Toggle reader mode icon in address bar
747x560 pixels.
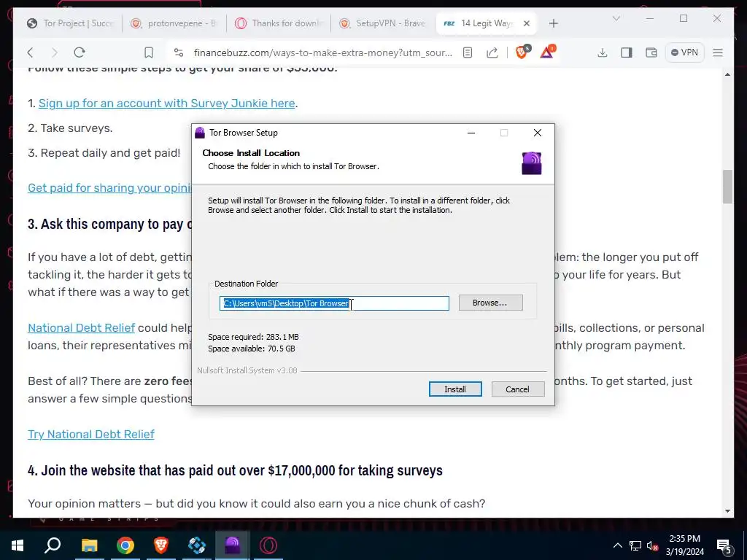point(468,52)
